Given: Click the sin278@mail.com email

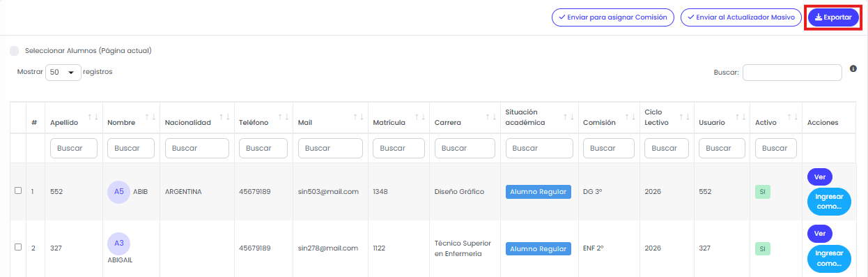Looking at the screenshot, I should (x=328, y=248).
